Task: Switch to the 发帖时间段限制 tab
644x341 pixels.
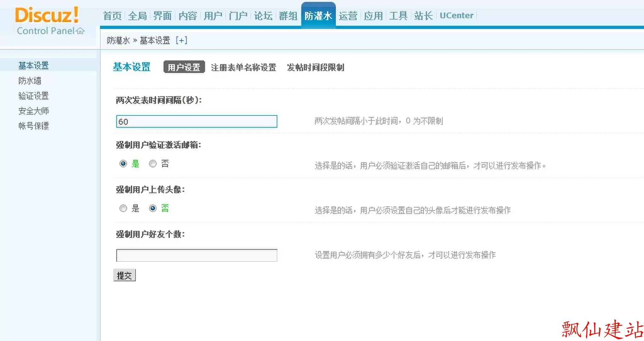Action: coord(315,67)
